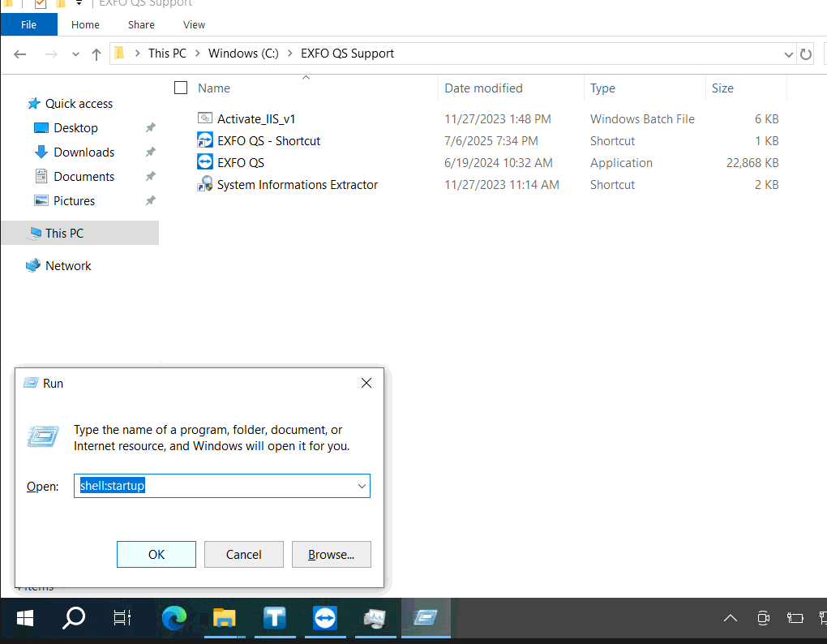The height and width of the screenshot is (644, 827).
Task: Launch Microsoft Edge from taskbar
Action: pyautogui.click(x=174, y=618)
